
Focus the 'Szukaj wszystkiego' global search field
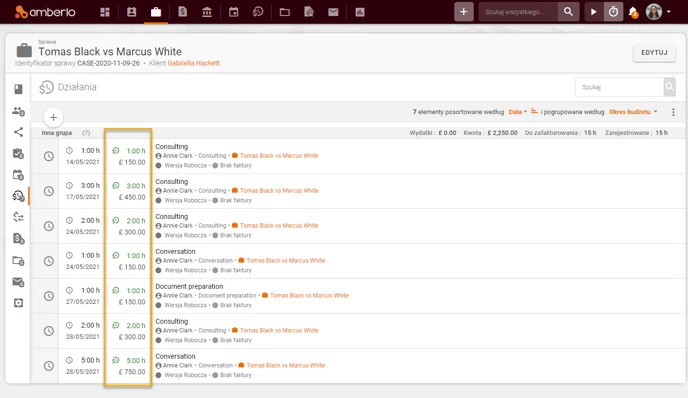pos(518,12)
